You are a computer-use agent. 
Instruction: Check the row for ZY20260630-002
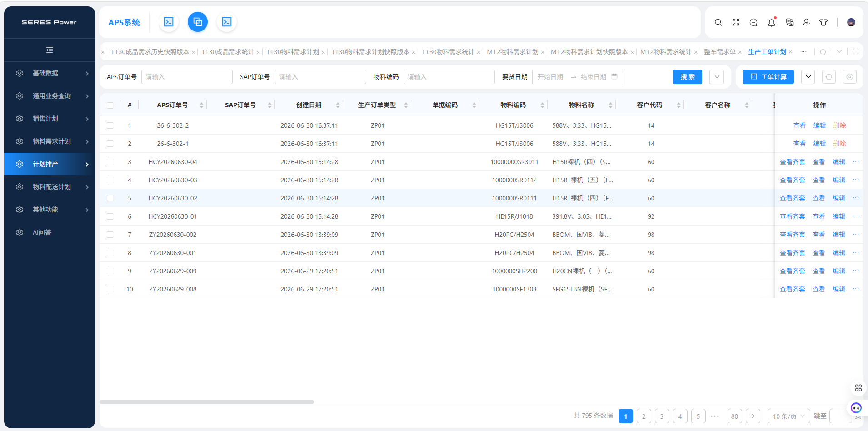(110, 235)
